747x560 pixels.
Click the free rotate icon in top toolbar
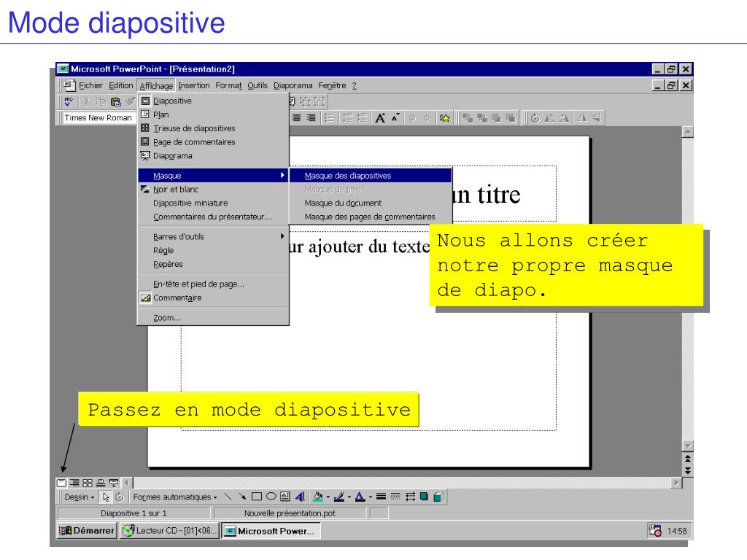535,118
